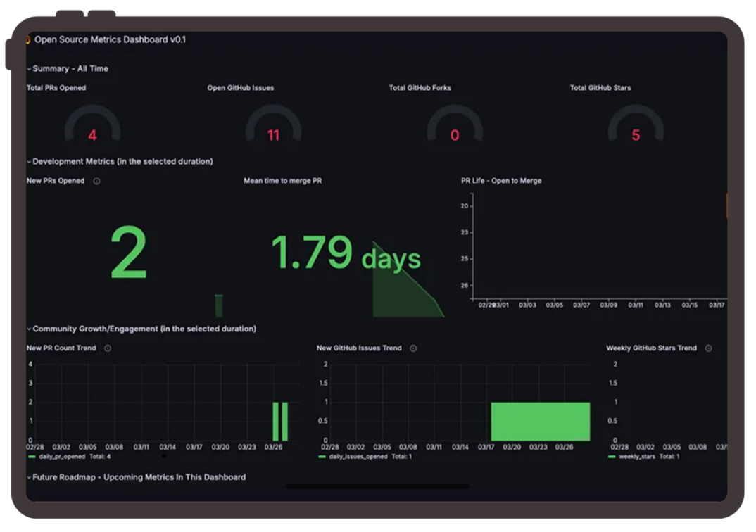
Task: Open info icon beside Weekly GitHub Stars Trend
Action: (708, 348)
